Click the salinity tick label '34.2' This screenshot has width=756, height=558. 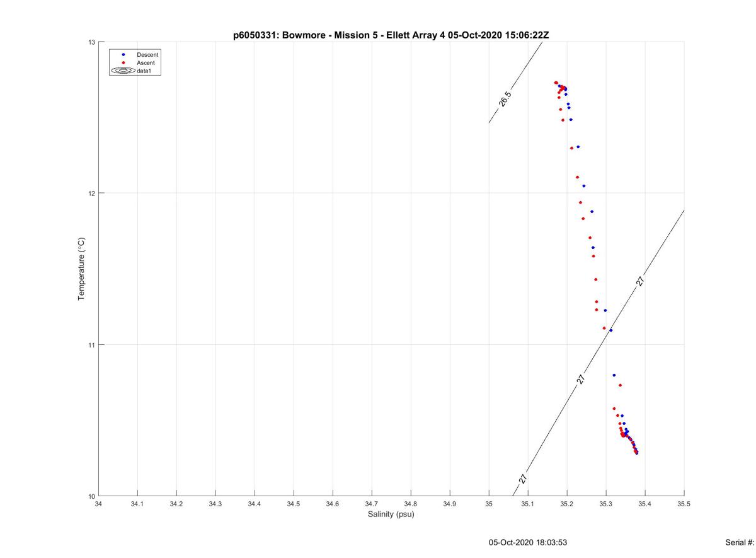(x=176, y=504)
